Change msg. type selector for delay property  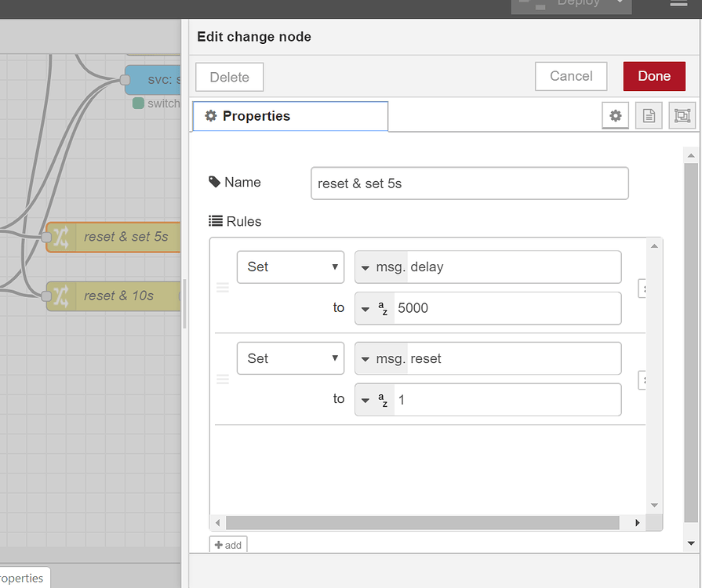[381, 267]
